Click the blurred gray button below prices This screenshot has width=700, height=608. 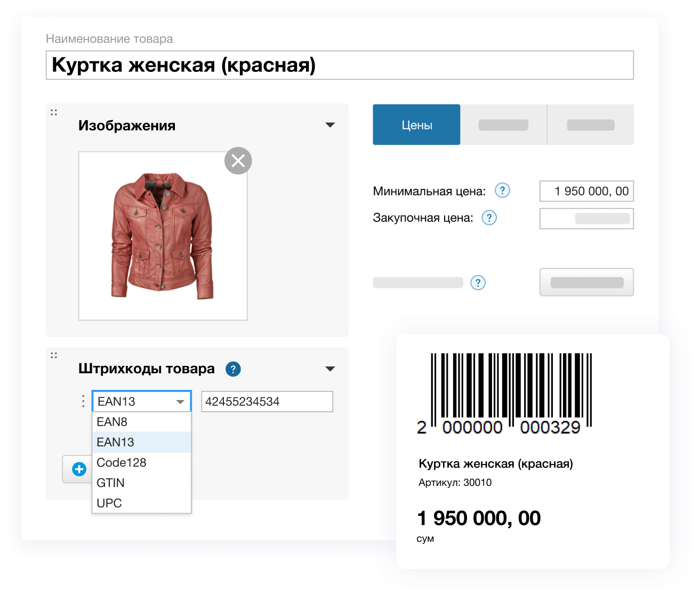(586, 282)
